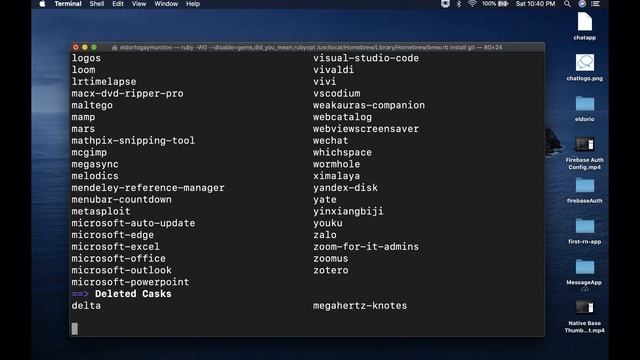Close the Terminal window red button

click(76, 47)
